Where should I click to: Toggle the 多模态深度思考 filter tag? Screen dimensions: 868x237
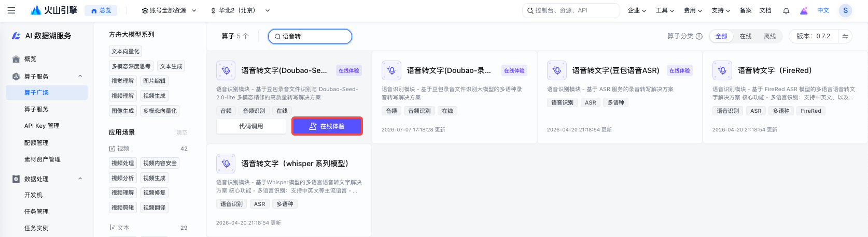(x=131, y=66)
